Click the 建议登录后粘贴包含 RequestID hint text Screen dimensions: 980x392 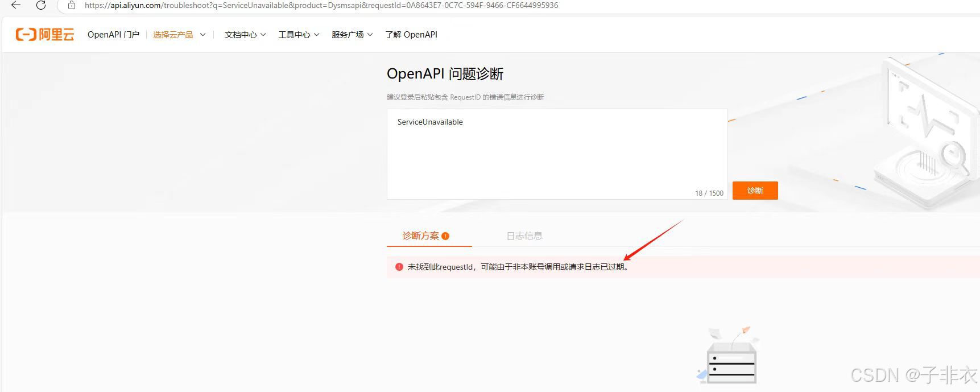point(465,97)
